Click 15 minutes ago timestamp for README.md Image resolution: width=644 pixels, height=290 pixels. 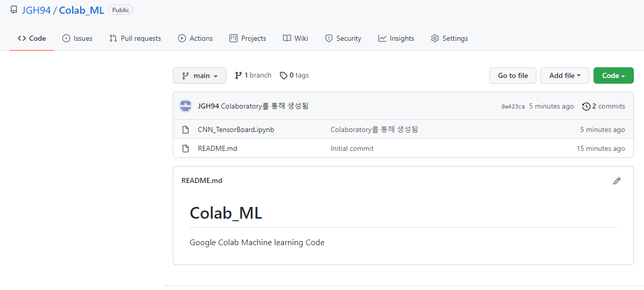[x=601, y=148]
